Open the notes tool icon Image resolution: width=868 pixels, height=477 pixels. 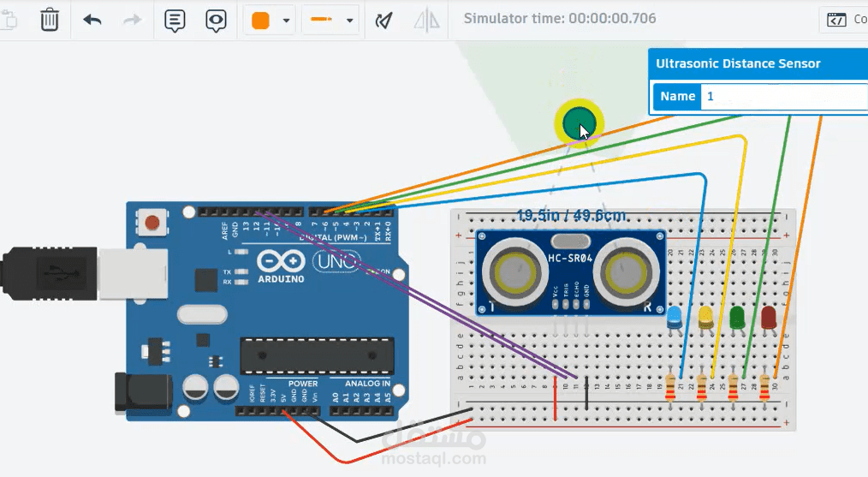175,21
